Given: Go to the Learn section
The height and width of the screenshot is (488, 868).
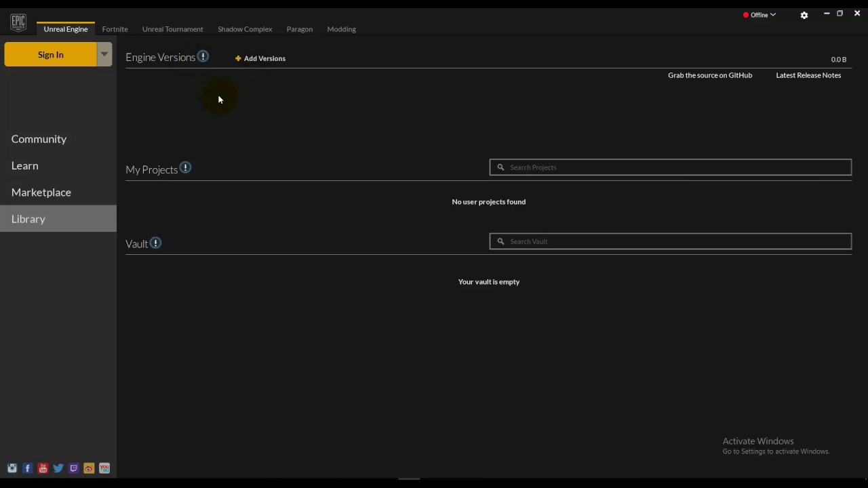Looking at the screenshot, I should [x=58, y=165].
